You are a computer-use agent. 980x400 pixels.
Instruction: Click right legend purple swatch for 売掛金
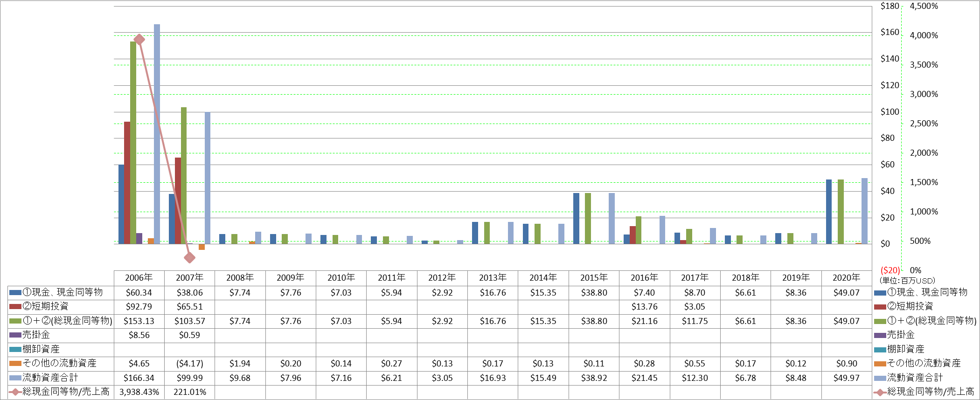point(880,335)
